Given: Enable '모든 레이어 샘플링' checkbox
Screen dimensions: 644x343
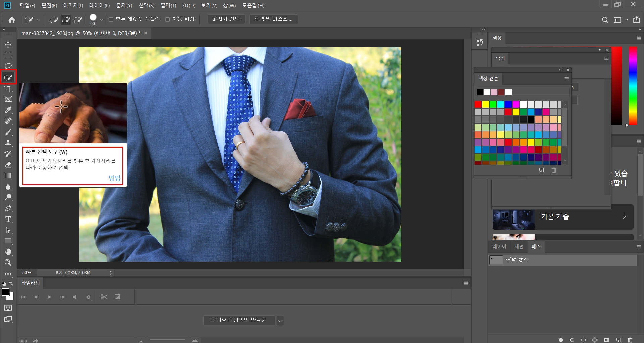Looking at the screenshot, I should tap(111, 19).
